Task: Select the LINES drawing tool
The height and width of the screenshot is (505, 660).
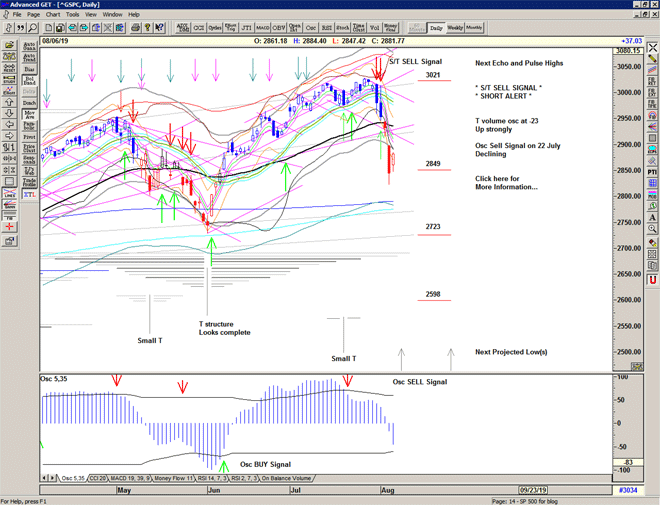Action: point(10,193)
